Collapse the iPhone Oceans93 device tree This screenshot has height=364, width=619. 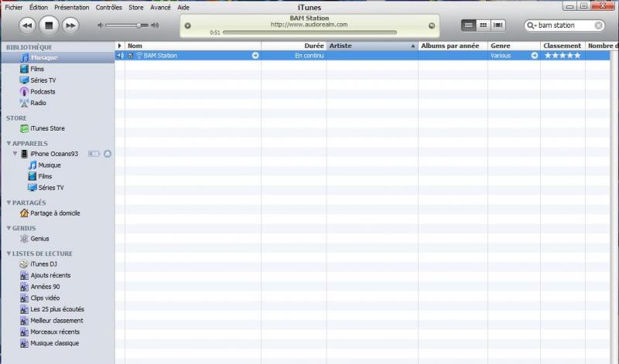[15, 154]
